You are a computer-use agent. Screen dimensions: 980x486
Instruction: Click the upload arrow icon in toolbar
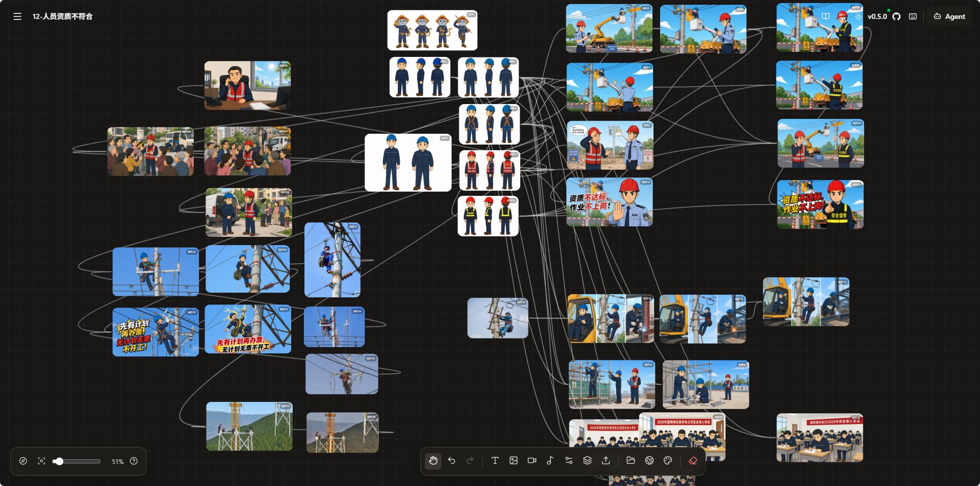coord(606,460)
